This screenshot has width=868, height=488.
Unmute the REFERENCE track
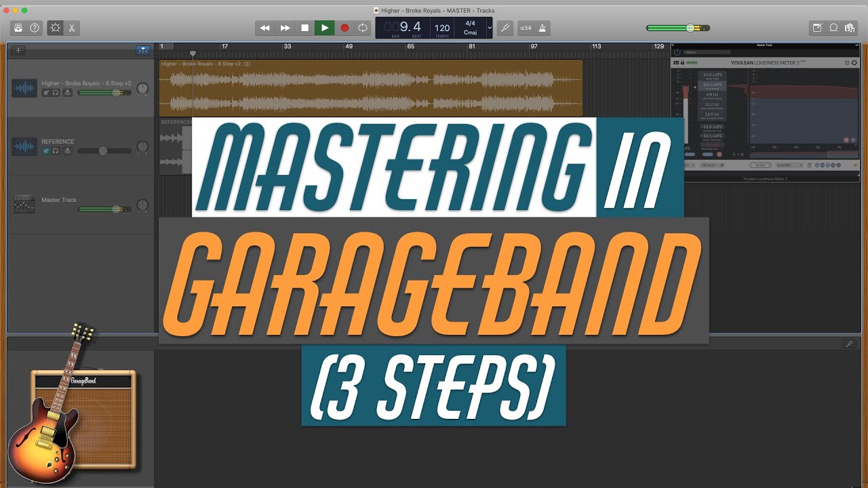tap(46, 150)
